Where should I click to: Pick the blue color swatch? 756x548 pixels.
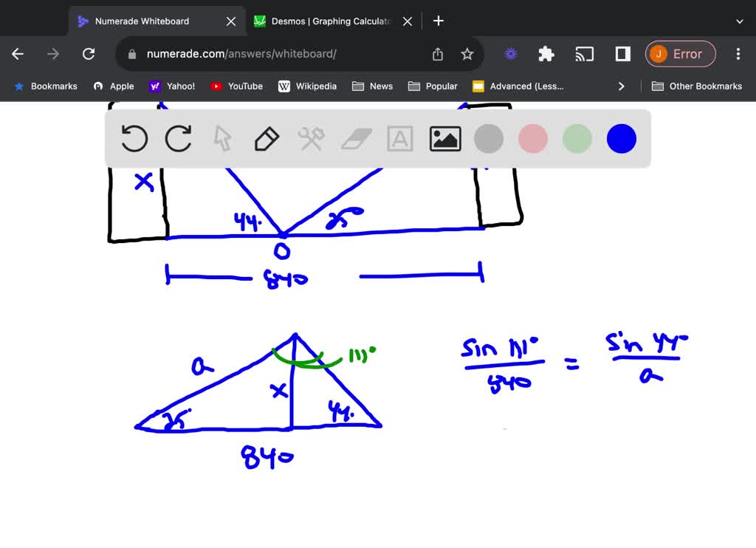coord(621,138)
